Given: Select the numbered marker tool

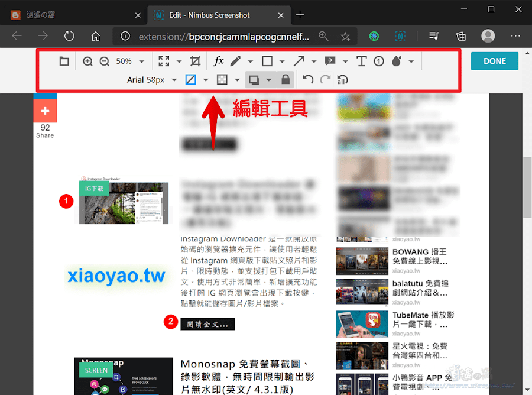Looking at the screenshot, I should (379, 61).
